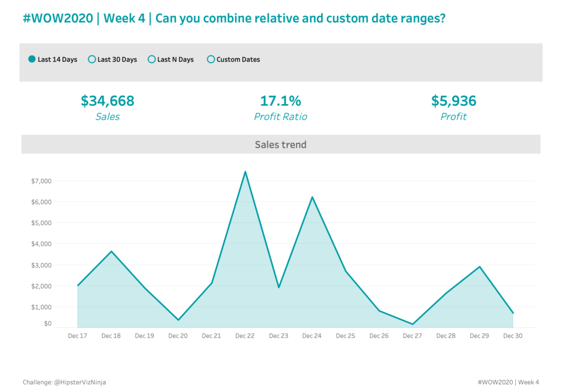Select the Dec 24 data point on line
The image size is (562, 392).
click(312, 197)
